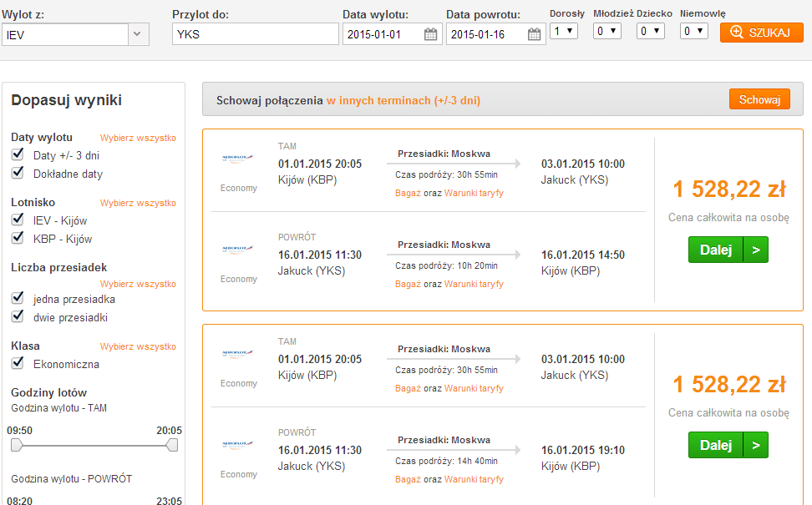Click Wybierz wszystko next to Lotnisko
Viewport: 812px width, 505px height.
pyautogui.click(x=138, y=203)
